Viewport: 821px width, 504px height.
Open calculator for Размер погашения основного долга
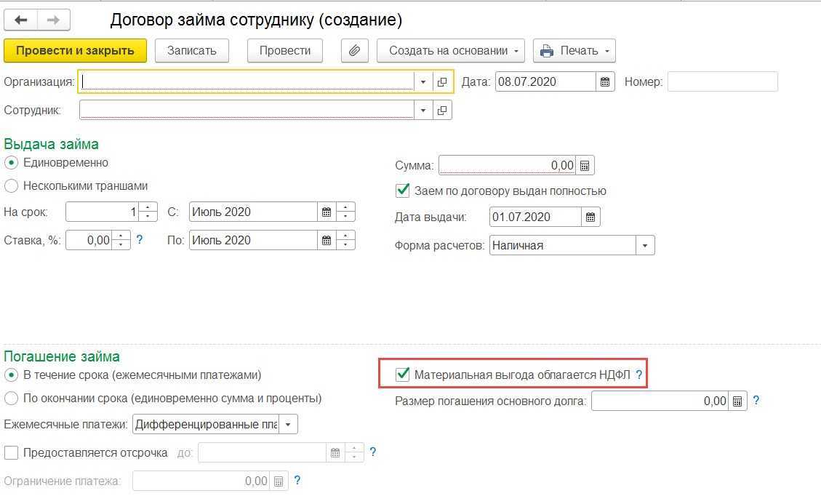(x=737, y=401)
